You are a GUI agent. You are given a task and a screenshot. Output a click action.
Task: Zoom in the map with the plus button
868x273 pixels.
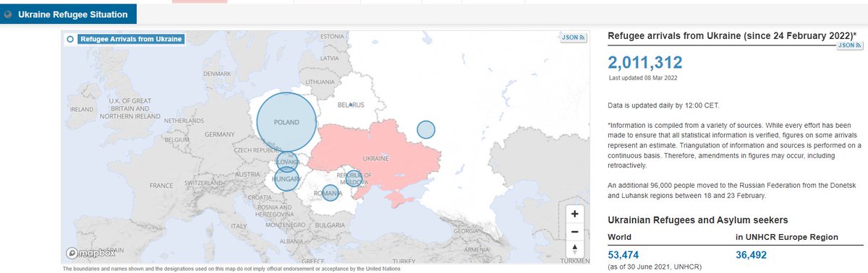click(x=574, y=214)
